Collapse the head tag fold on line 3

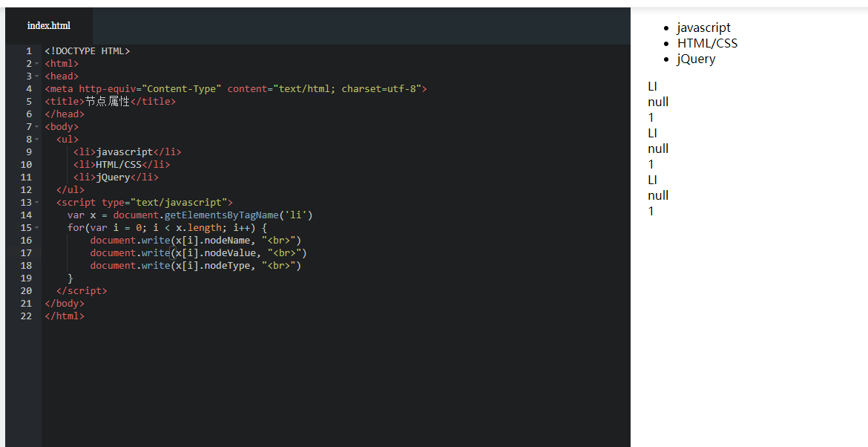[37, 76]
